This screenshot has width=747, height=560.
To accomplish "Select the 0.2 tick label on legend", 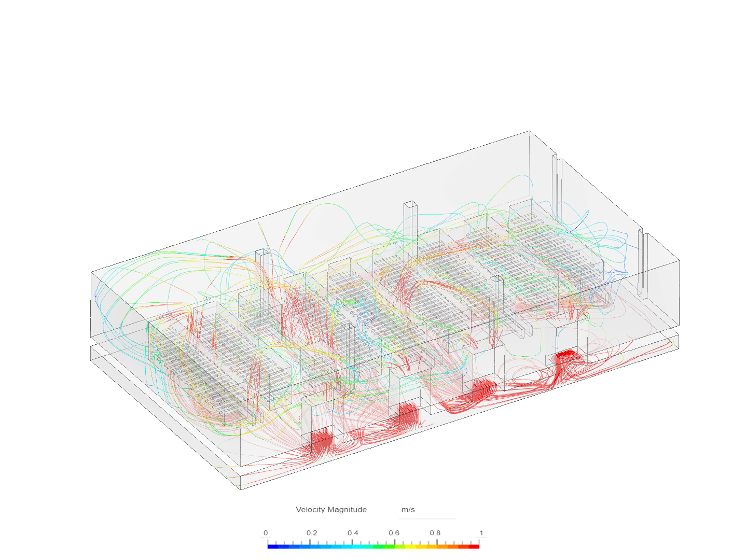I will point(312,533).
